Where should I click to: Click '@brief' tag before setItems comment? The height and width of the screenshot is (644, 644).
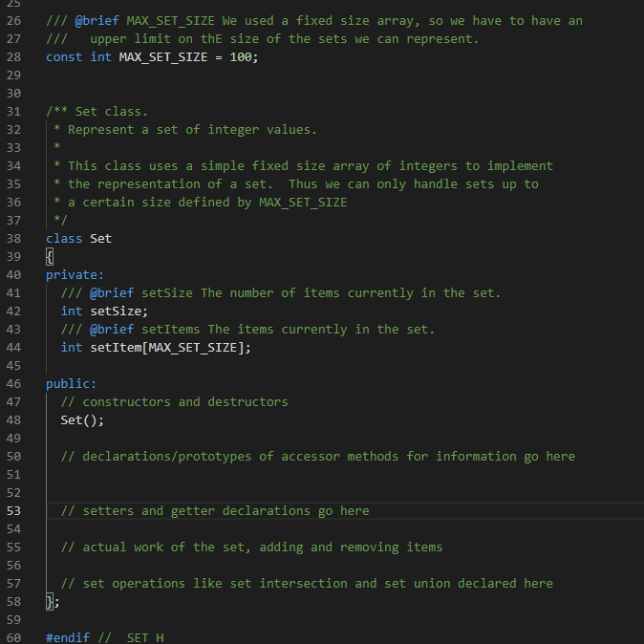click(x=112, y=329)
